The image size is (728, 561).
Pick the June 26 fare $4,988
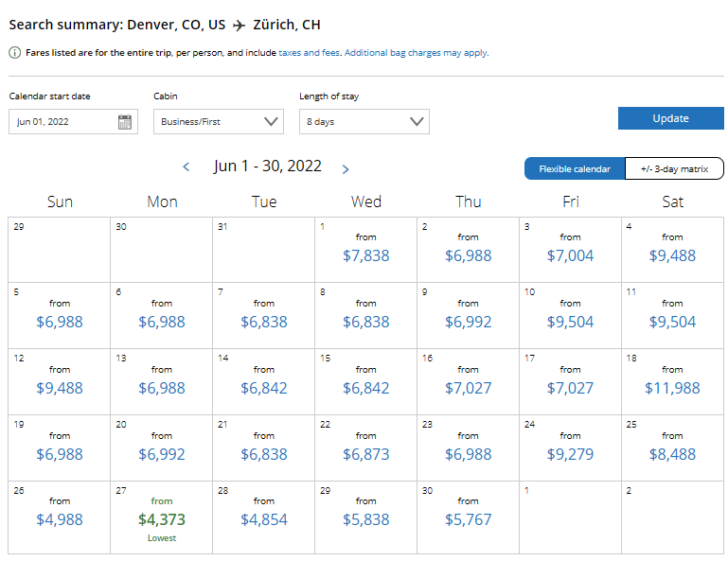coord(60,519)
